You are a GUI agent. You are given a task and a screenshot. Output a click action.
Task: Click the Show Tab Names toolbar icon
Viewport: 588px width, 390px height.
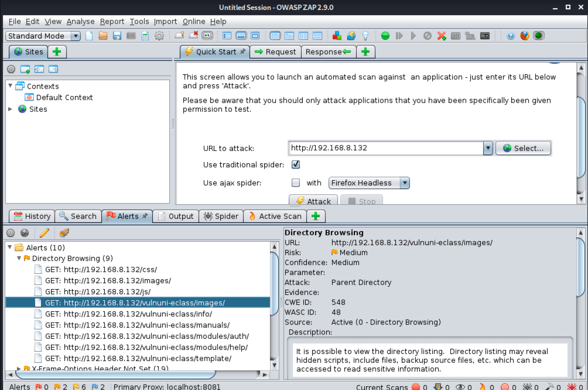click(x=207, y=36)
